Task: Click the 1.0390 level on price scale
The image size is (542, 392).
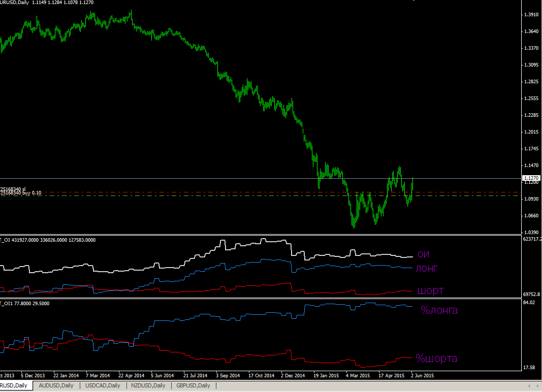Action: (x=531, y=232)
